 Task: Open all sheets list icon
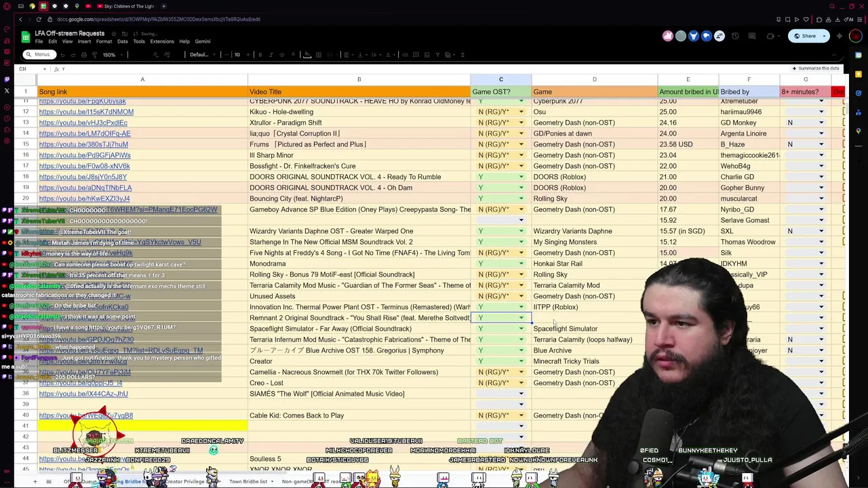48,481
